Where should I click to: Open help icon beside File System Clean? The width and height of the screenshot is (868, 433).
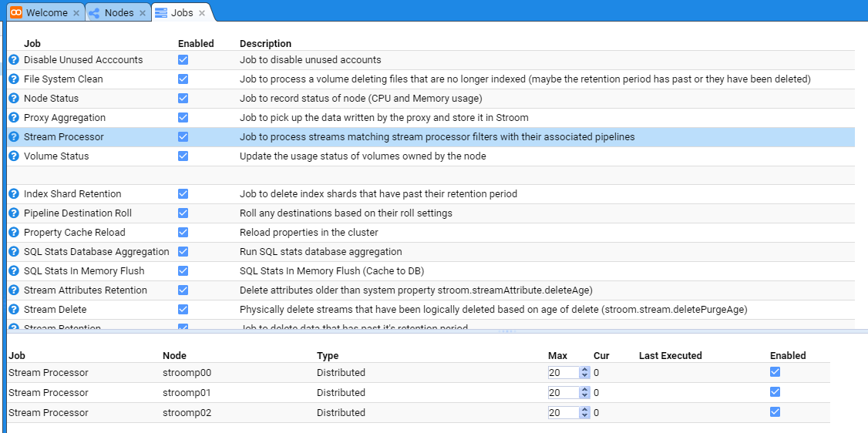tap(13, 79)
